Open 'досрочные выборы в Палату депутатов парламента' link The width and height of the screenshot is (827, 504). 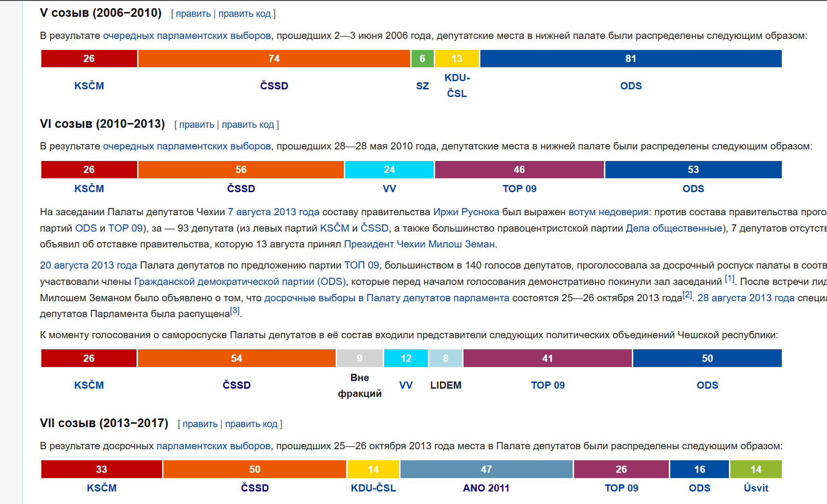(387, 298)
